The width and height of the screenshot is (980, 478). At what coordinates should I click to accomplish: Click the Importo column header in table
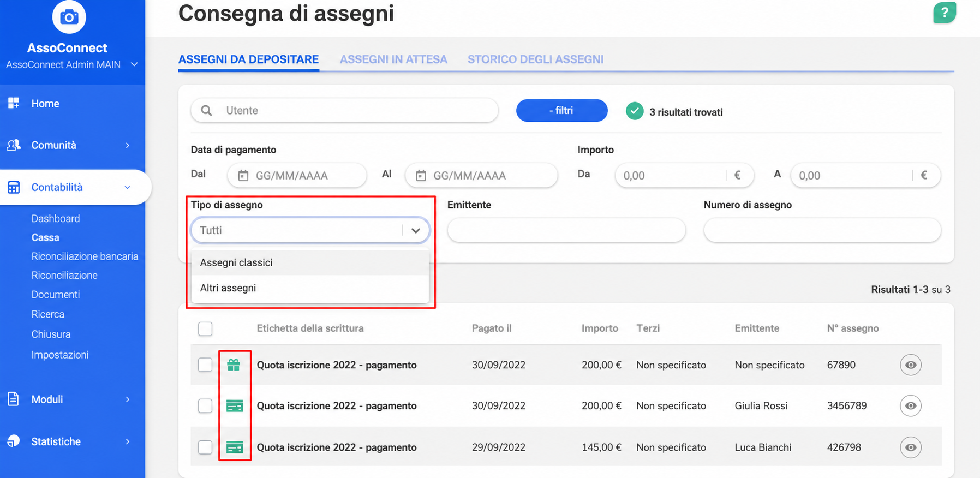600,328
